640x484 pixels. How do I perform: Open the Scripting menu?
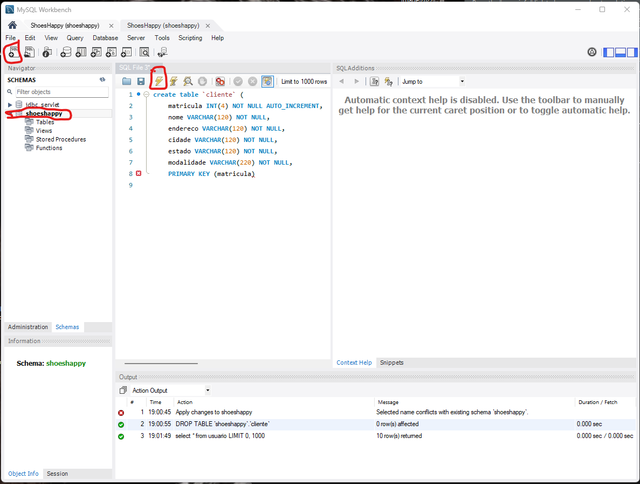tap(190, 38)
